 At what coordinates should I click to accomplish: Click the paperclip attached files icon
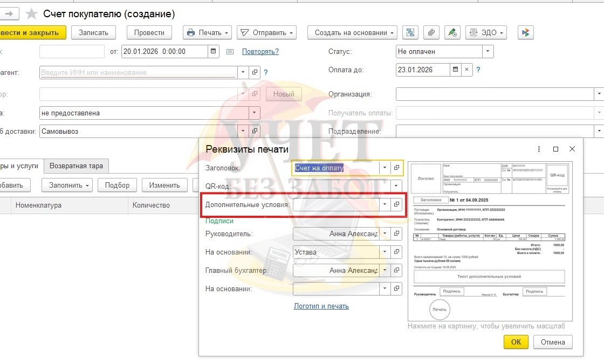430,33
